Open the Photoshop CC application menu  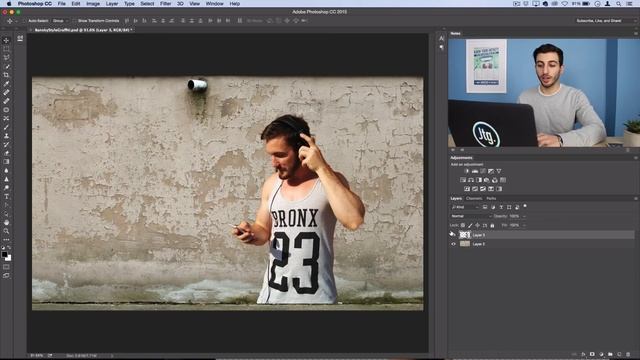click(x=35, y=4)
